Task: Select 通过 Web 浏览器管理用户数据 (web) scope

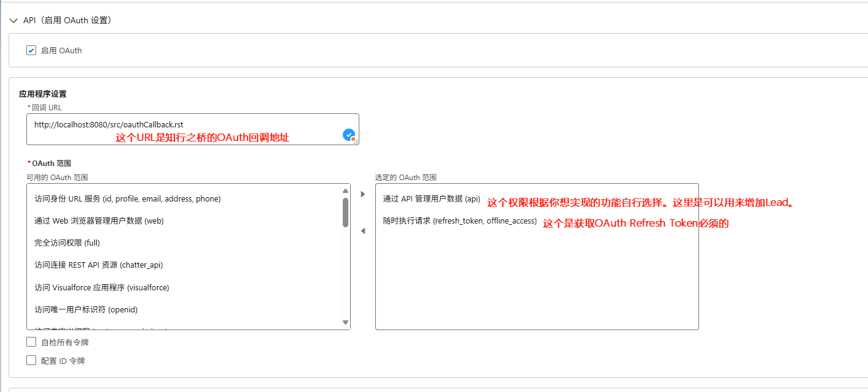Action: click(x=99, y=221)
